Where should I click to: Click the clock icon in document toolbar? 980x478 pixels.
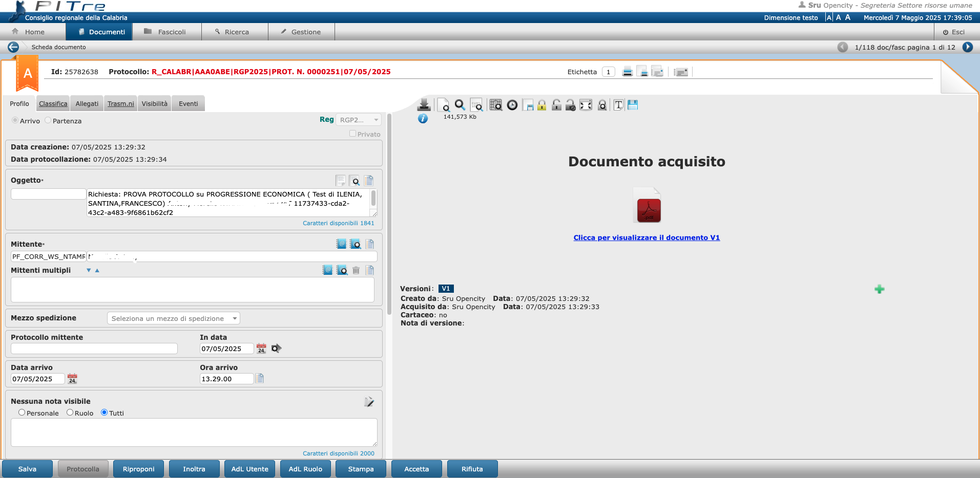512,105
